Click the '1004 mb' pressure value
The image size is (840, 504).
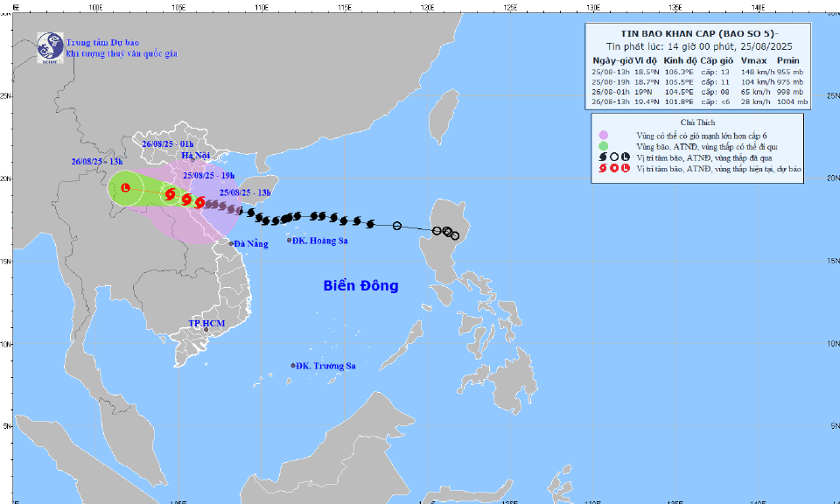pos(792,101)
